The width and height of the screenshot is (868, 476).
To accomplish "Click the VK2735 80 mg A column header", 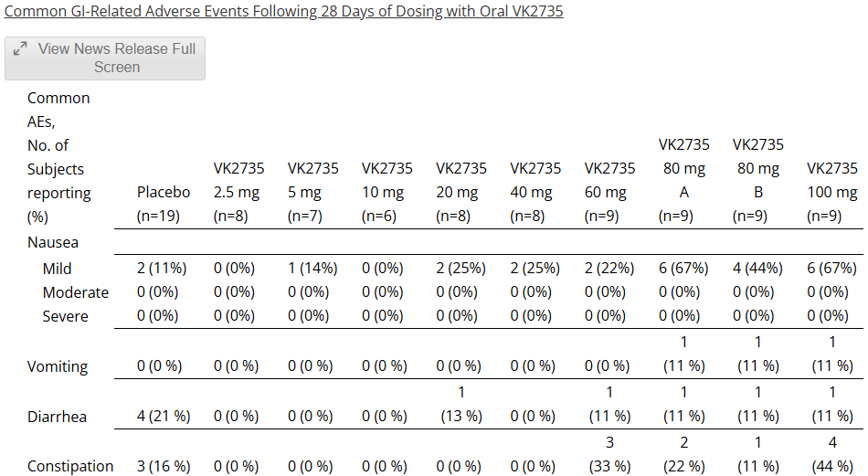I will tap(683, 180).
